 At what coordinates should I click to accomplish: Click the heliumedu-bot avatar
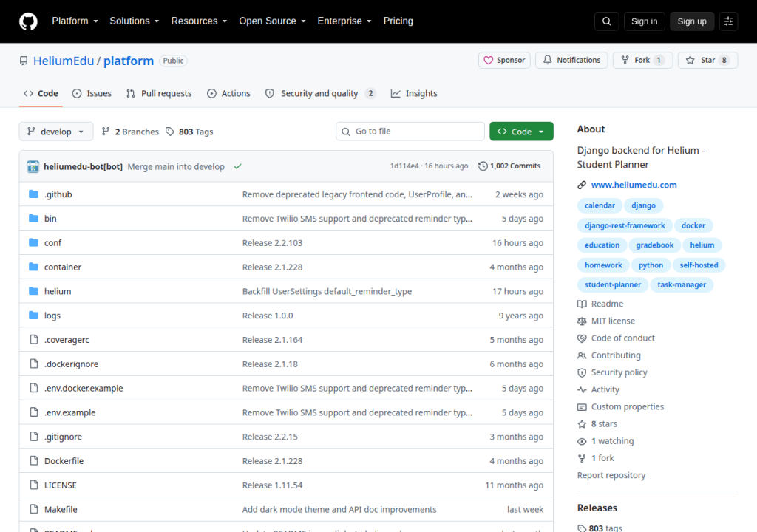pyautogui.click(x=33, y=166)
